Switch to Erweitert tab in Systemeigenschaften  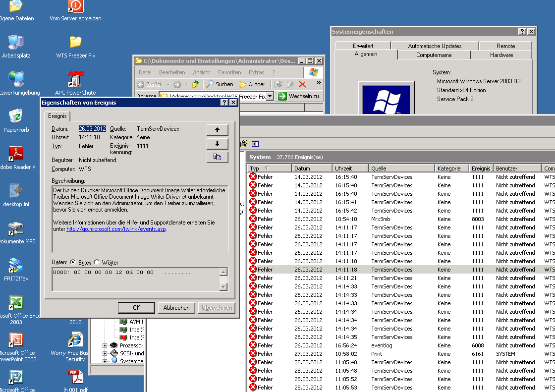[363, 46]
